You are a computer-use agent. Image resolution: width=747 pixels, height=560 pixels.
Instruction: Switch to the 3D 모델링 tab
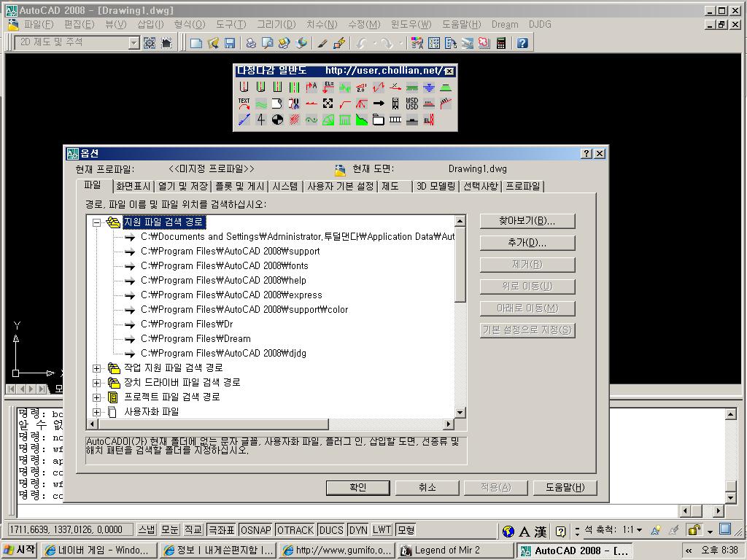436,186
